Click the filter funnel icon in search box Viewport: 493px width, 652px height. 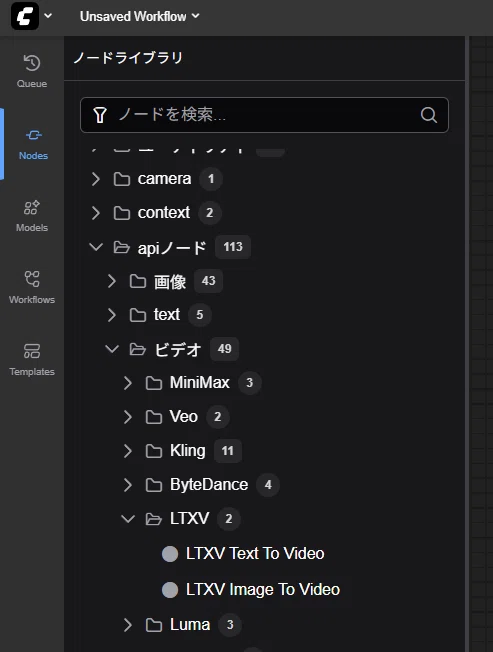point(100,115)
